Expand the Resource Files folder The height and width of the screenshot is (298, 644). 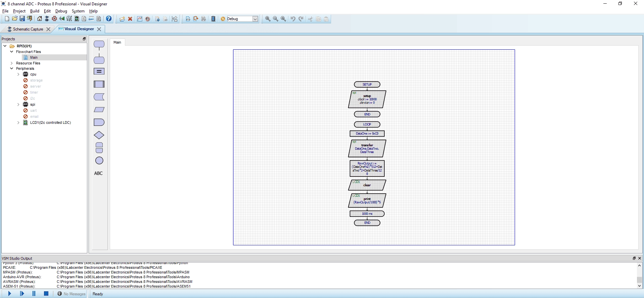click(x=12, y=63)
